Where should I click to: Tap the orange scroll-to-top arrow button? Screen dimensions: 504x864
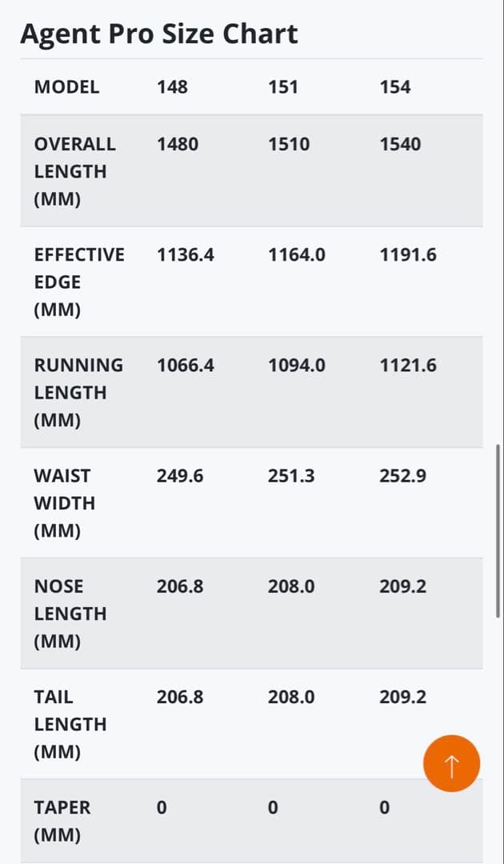[451, 763]
